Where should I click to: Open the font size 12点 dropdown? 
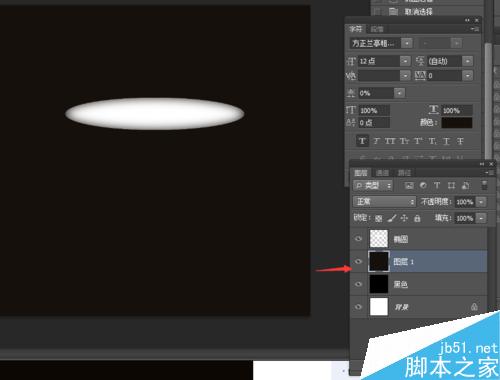[405, 61]
